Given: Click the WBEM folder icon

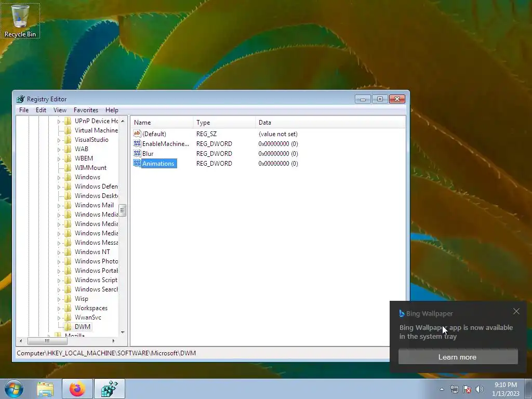Looking at the screenshot, I should tap(68, 158).
